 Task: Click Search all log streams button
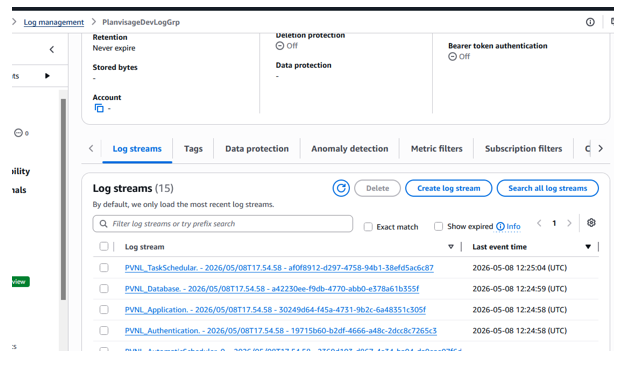pos(548,188)
